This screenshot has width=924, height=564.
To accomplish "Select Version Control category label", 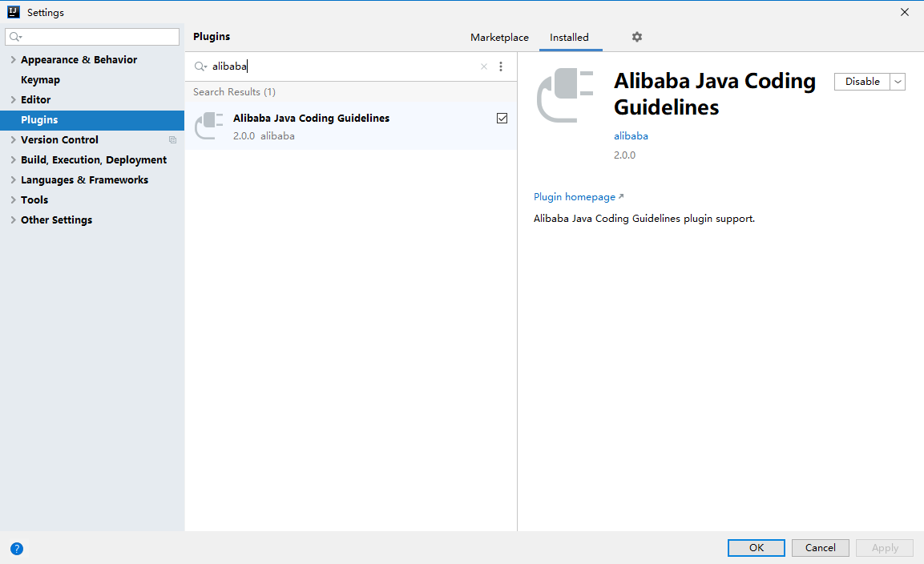I will tap(59, 139).
